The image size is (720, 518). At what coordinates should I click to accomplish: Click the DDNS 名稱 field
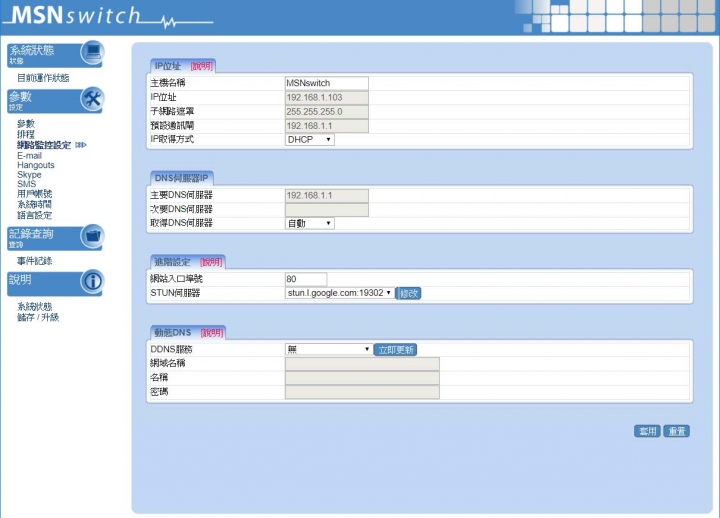tap(362, 378)
